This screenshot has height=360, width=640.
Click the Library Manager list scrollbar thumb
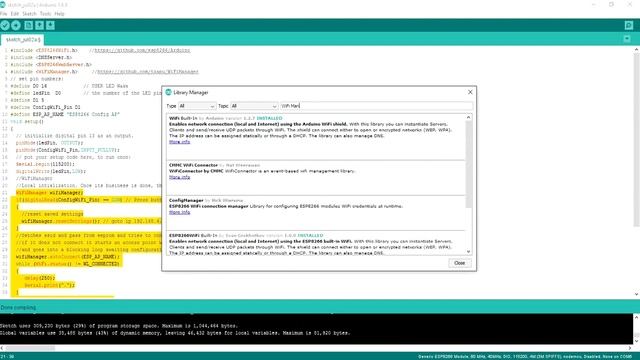click(x=469, y=164)
